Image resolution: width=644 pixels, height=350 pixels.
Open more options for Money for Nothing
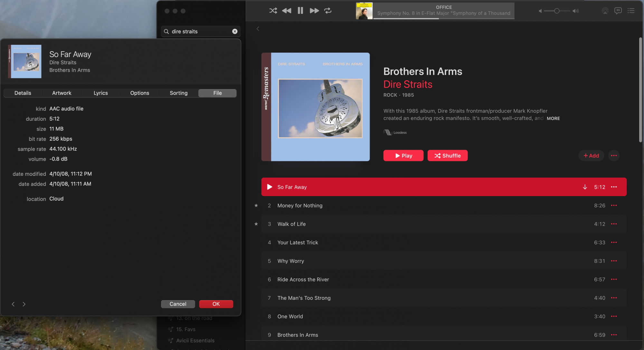click(614, 205)
